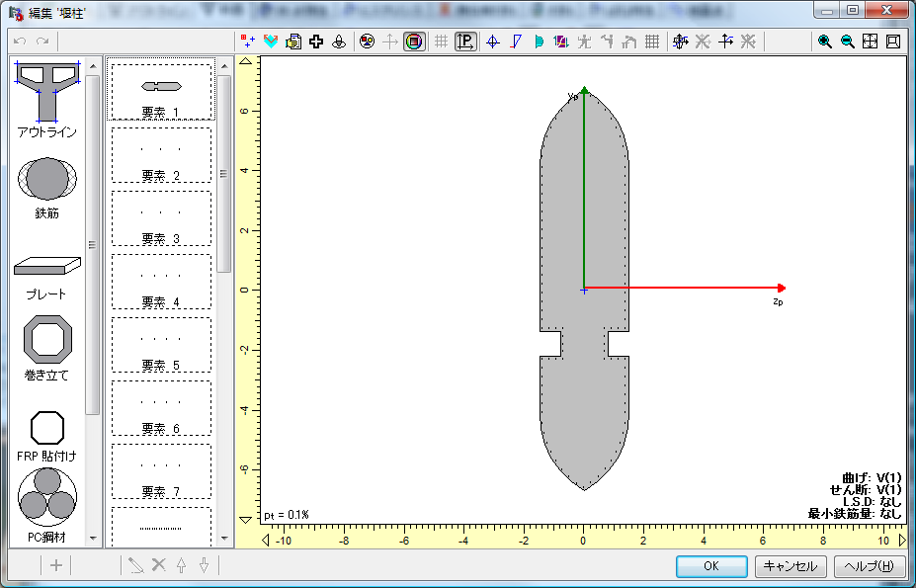Select 要素 6 in the element list
Image resolution: width=916 pixels, height=588 pixels.
tap(161, 407)
